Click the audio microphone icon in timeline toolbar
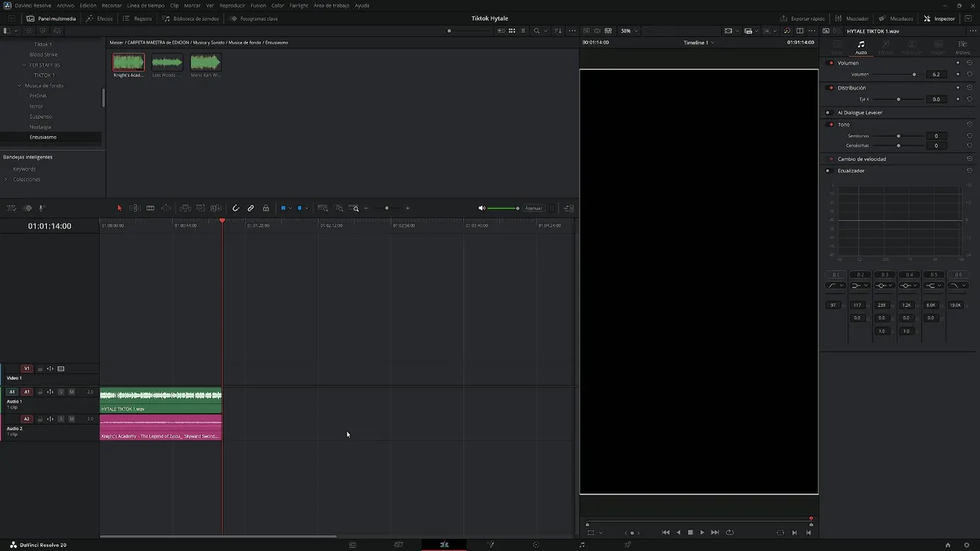980x551 pixels. click(x=41, y=208)
